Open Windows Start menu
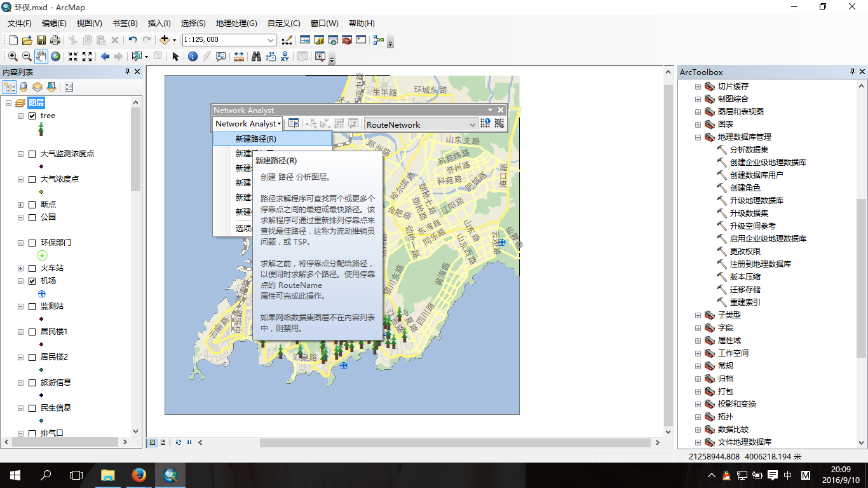This screenshot has width=868, height=488. coord(15,475)
